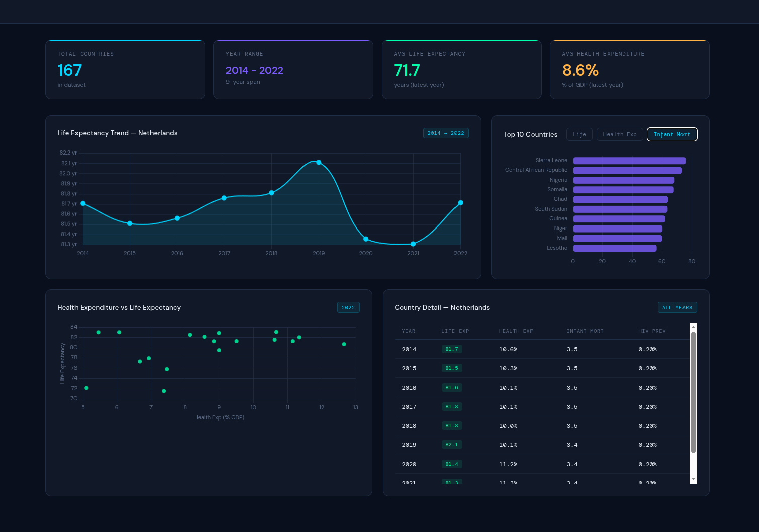759x532 pixels.
Task: Select the 81.7 life expectancy badge
Action: [x=451, y=349]
